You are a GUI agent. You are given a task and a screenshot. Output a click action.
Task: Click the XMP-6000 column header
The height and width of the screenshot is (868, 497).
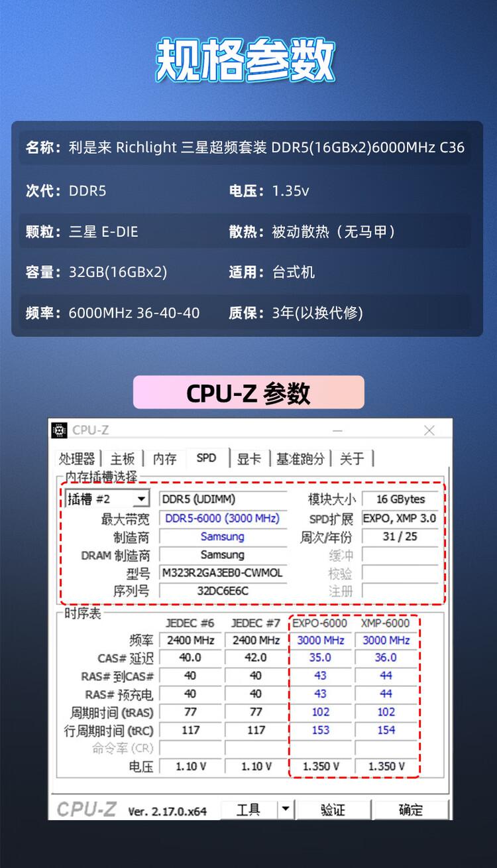pos(386,623)
